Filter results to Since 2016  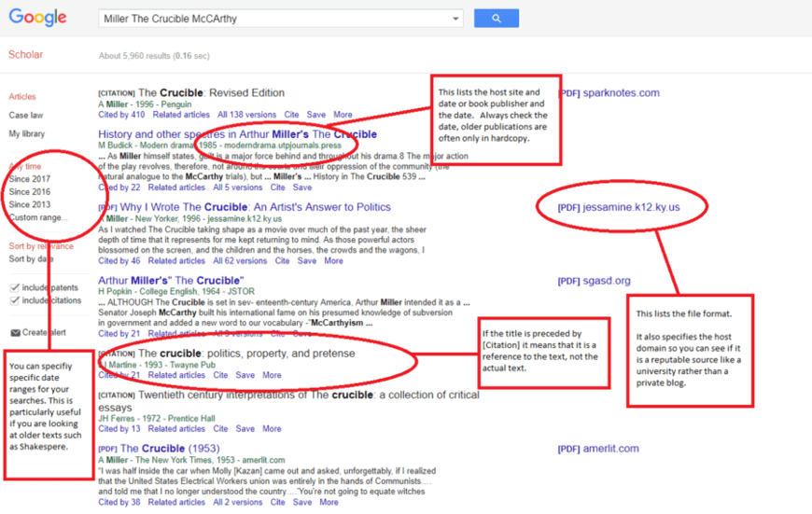point(30,192)
